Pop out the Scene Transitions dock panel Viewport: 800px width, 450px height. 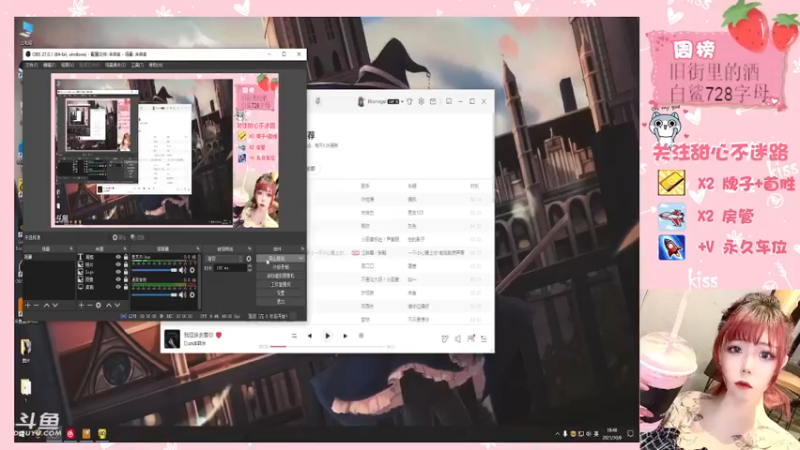(249, 248)
